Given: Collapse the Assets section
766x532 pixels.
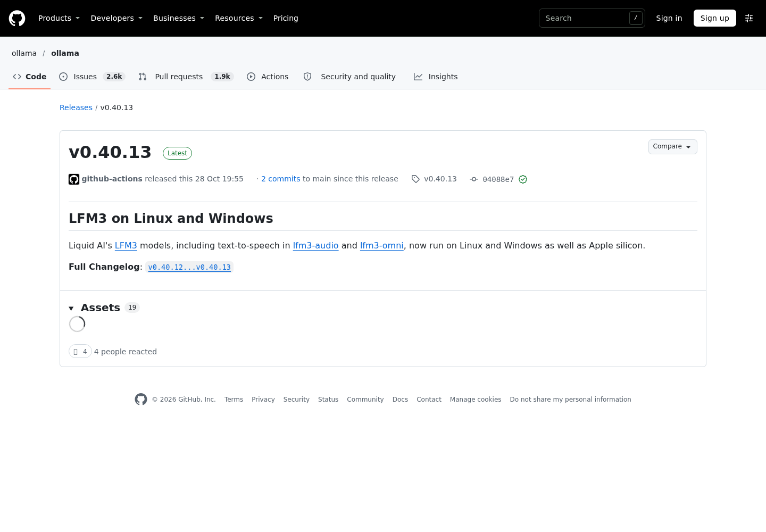Looking at the screenshot, I should [95, 307].
